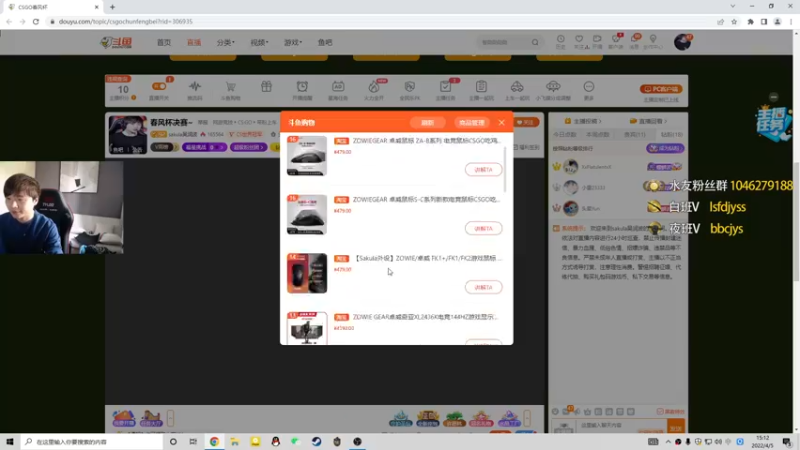Open the AD task icon

[338, 86]
